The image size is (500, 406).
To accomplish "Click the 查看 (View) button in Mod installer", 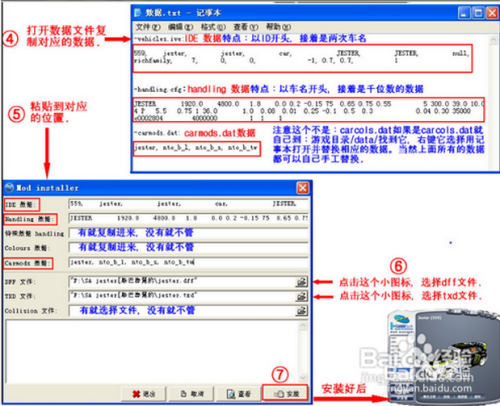I will pos(239,394).
